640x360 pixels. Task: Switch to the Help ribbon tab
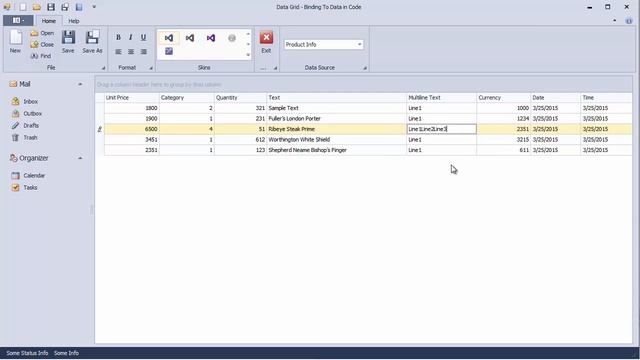pos(74,21)
